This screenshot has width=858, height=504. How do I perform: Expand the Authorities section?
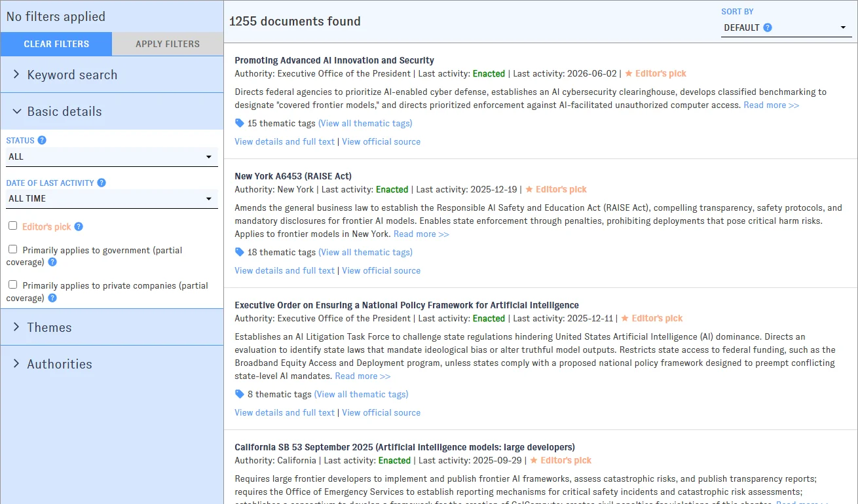(112, 364)
